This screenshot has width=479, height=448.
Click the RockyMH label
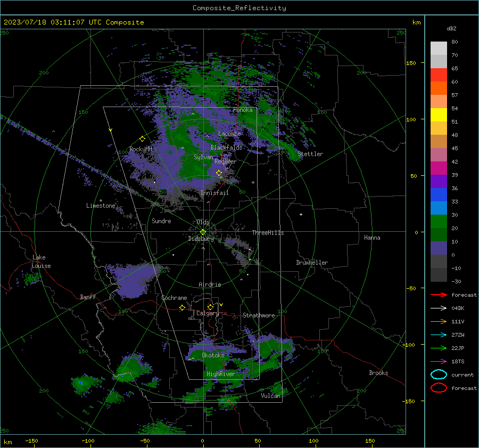(141, 149)
